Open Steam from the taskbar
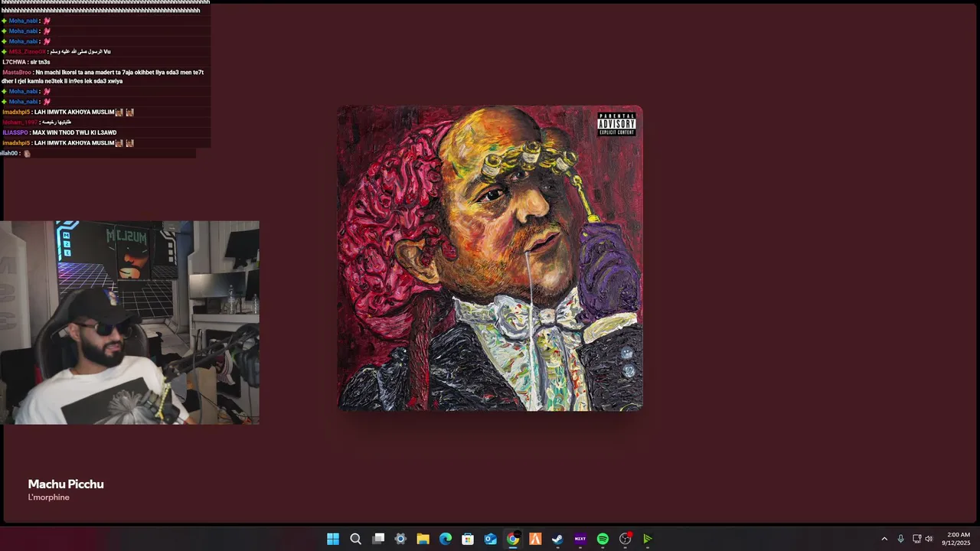Image resolution: width=980 pixels, height=551 pixels. 557,539
